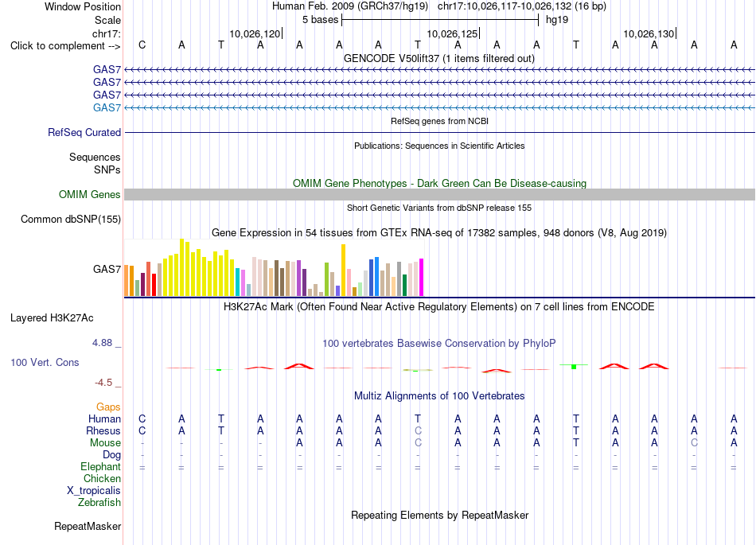This screenshot has width=756, height=545.
Task: Select the Zebrafish species label
Action: (x=99, y=503)
